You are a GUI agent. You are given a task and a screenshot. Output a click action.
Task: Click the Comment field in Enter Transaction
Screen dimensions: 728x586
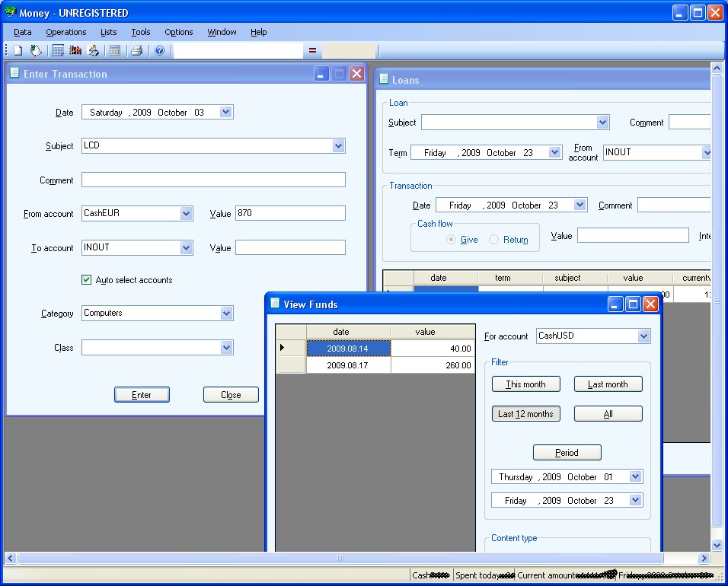pyautogui.click(x=213, y=180)
